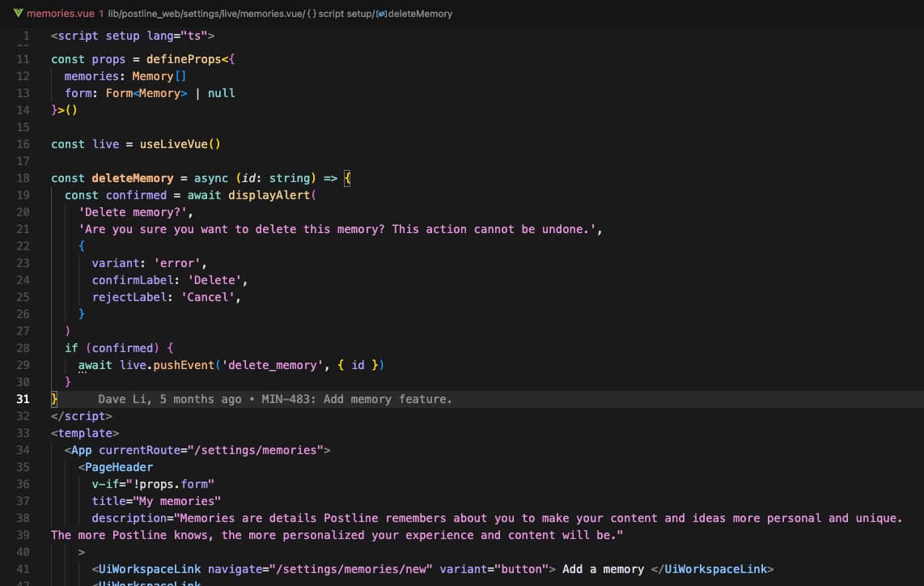Click the curly-braces icon before 'script setup'
This screenshot has height=586, width=924.
point(312,14)
